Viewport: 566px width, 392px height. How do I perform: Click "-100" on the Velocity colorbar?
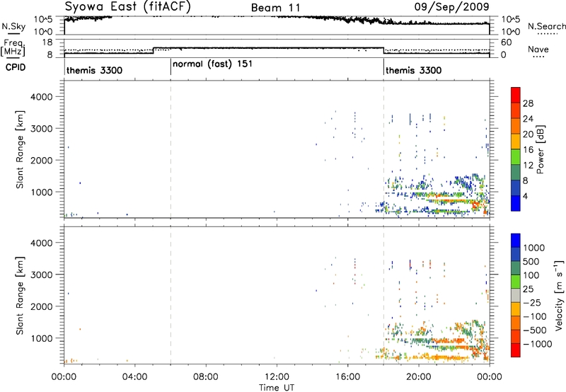pos(535,316)
